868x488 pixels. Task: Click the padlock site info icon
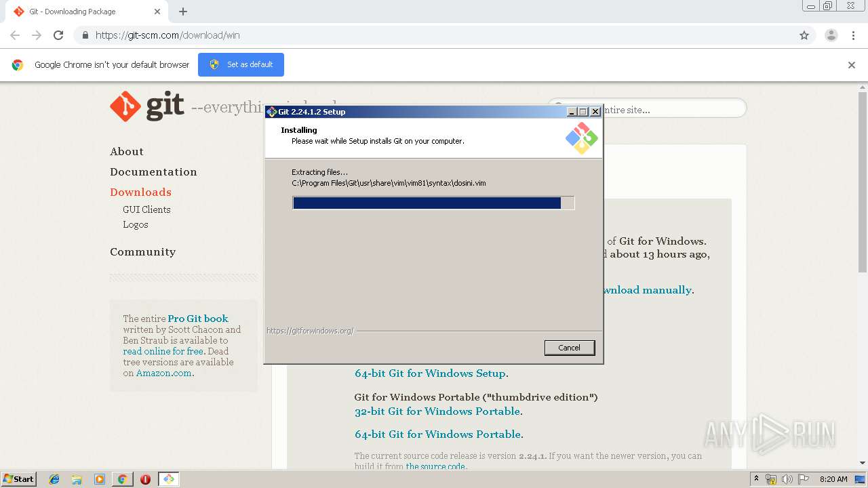(85, 35)
